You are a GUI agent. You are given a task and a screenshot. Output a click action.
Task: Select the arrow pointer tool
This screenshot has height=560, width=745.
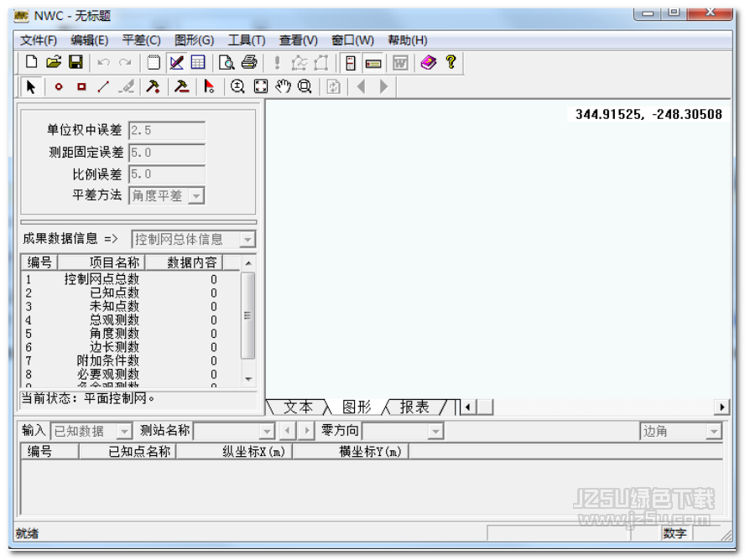coord(31,87)
